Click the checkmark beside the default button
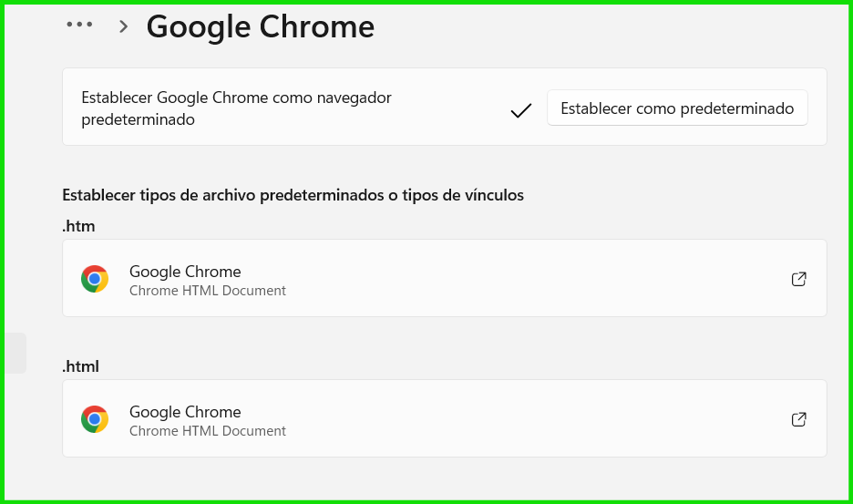This screenshot has height=504, width=853. (521, 110)
